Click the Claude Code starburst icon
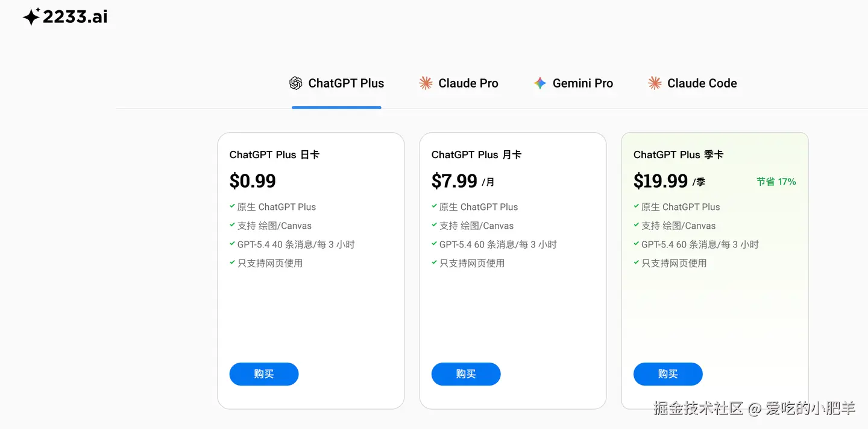Image resolution: width=868 pixels, height=429 pixels. click(655, 83)
